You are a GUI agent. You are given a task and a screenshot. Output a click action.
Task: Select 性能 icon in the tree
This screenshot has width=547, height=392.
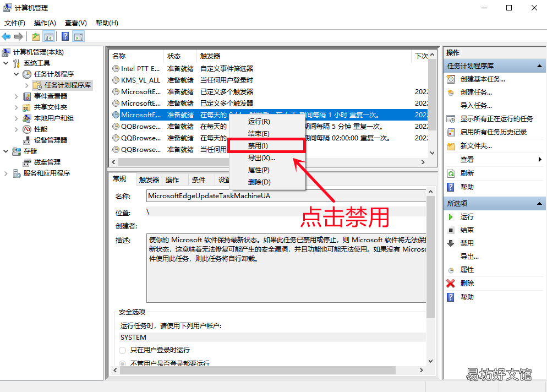(x=27, y=129)
